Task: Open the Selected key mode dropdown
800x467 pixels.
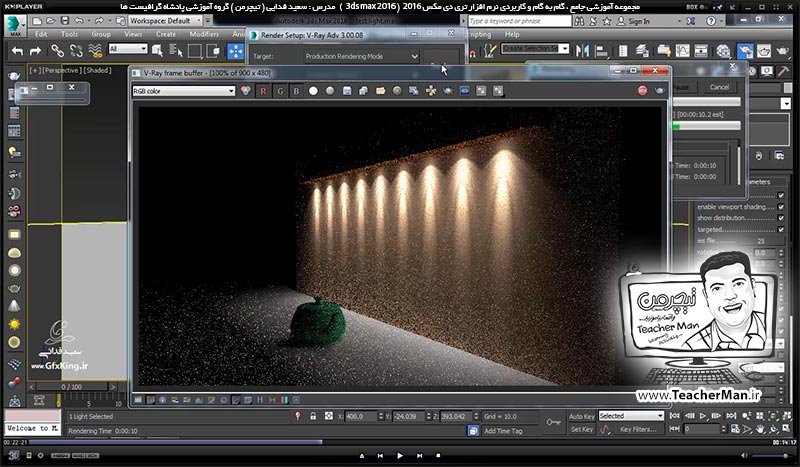Action: 631,416
